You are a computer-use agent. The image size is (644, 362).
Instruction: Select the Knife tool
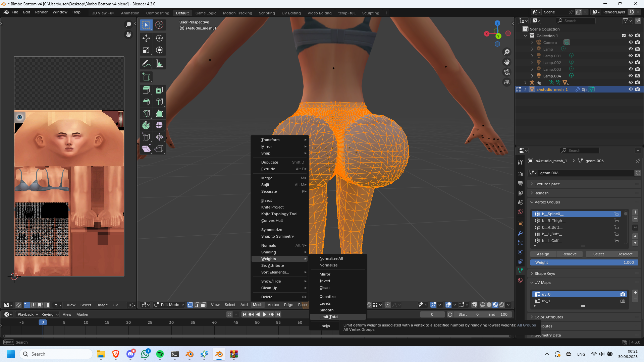point(146,114)
